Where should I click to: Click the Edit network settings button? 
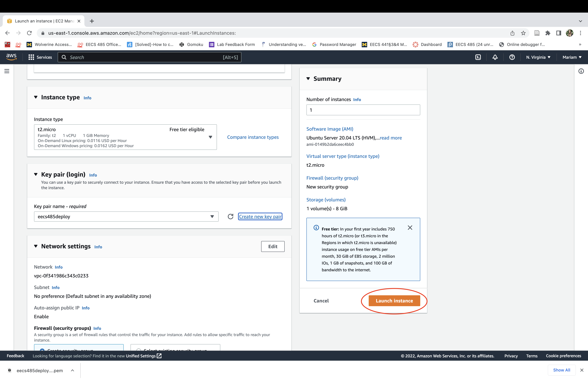pos(273,246)
